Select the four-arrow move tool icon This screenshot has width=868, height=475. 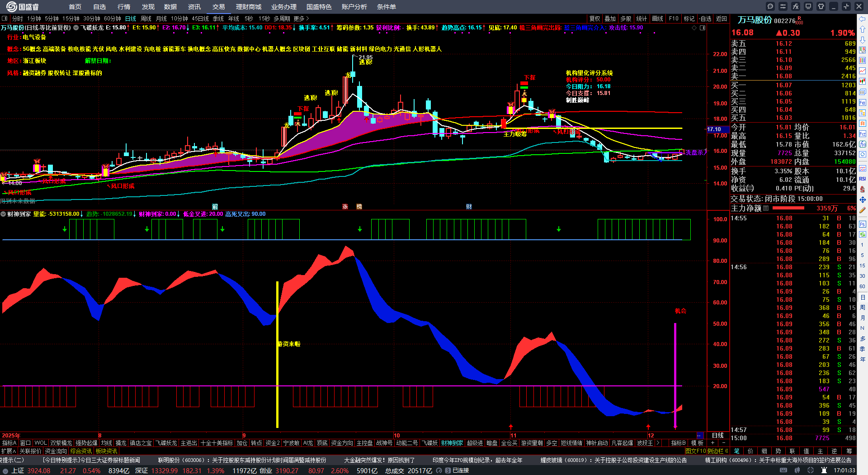click(863, 199)
